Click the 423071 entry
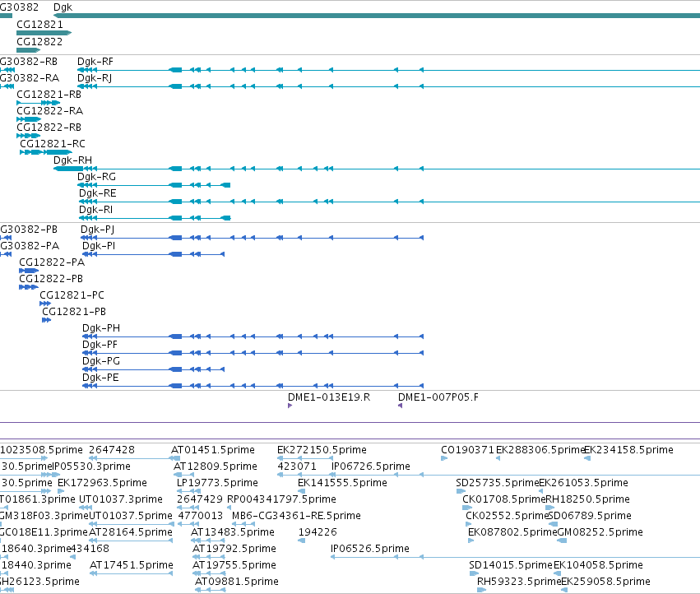Viewport: 700px width, 594px height. coord(297,466)
